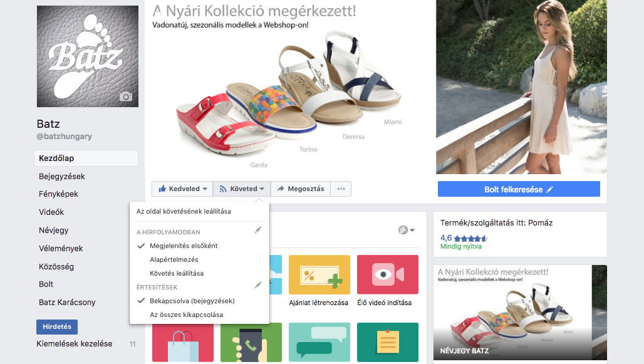The image size is (644, 364).
Task: Open Vélemények in the sidebar
Action: coord(61,248)
